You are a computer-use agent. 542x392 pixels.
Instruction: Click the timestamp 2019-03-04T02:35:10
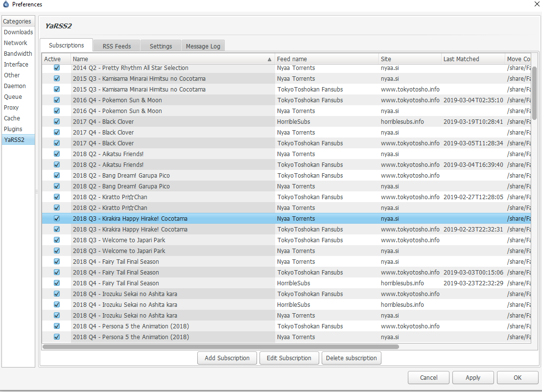tap(473, 100)
